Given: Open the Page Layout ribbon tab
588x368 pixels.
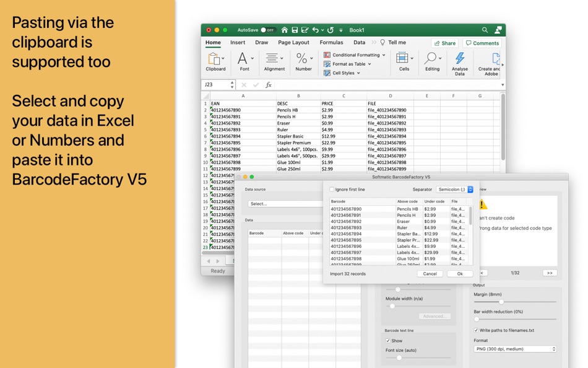Looking at the screenshot, I should [293, 42].
